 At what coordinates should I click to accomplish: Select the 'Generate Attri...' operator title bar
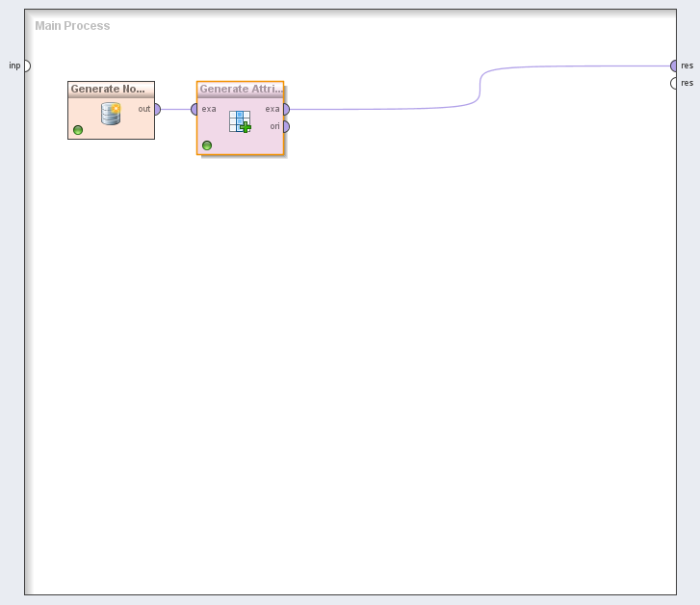tap(241, 89)
